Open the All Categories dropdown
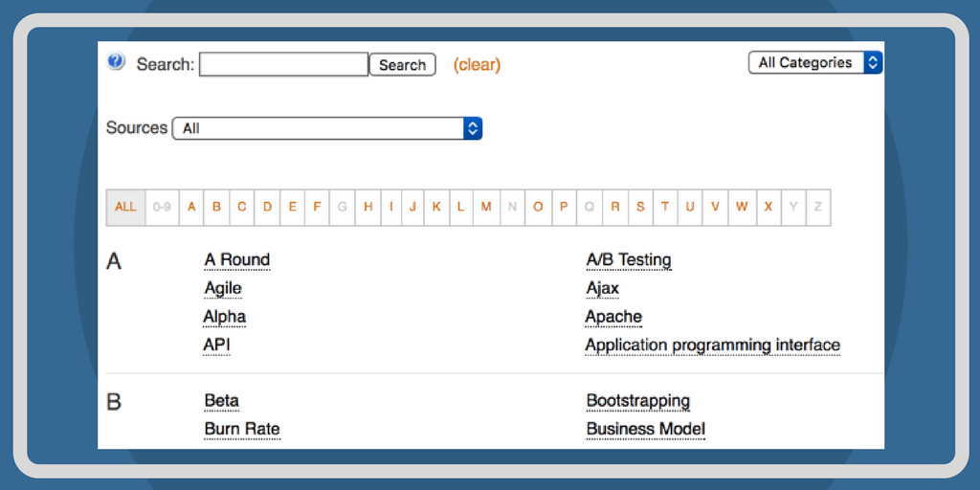Screen dimensions: 980x490 814,62
